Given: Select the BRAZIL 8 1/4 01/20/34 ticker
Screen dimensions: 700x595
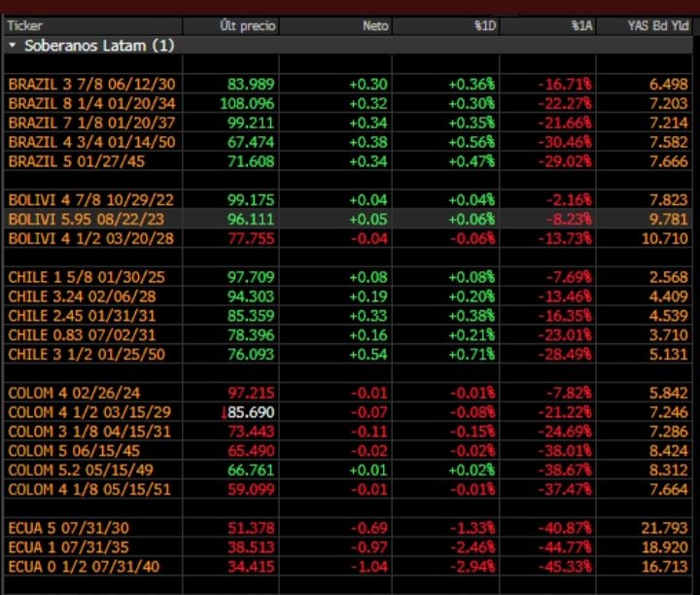Looking at the screenshot, I should click(x=92, y=104).
